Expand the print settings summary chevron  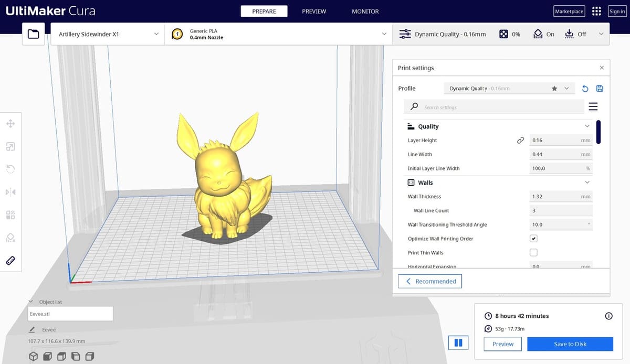601,34
